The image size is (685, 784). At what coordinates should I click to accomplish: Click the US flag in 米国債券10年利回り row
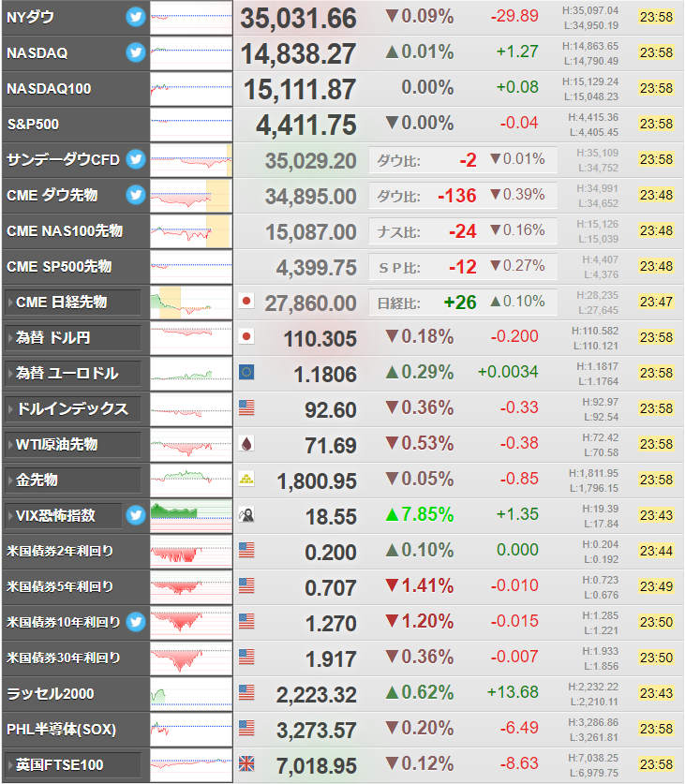click(x=246, y=622)
